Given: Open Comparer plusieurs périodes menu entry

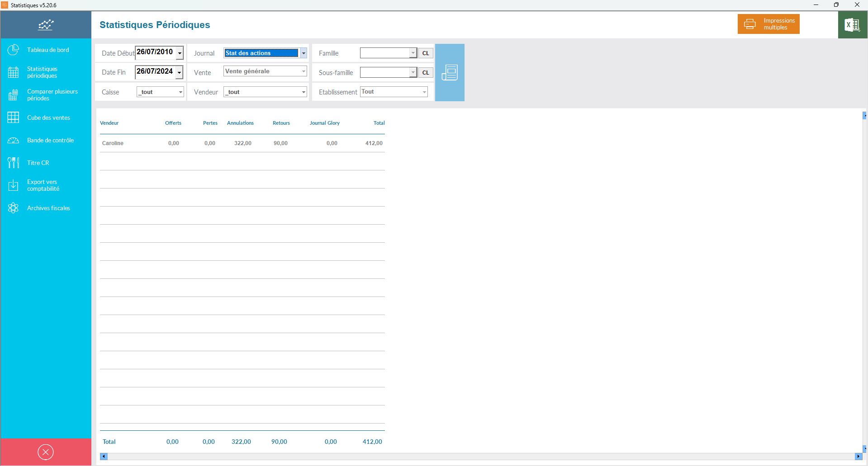Looking at the screenshot, I should coord(52,95).
